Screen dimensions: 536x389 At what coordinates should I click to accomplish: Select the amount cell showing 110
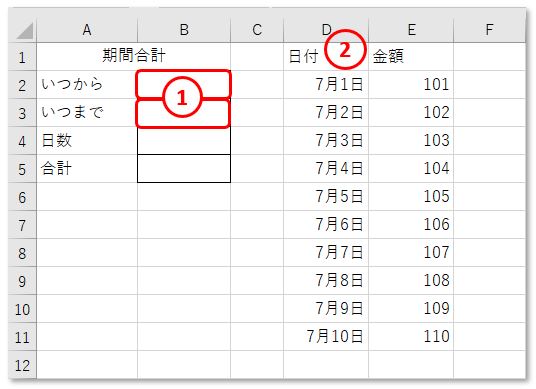411,337
